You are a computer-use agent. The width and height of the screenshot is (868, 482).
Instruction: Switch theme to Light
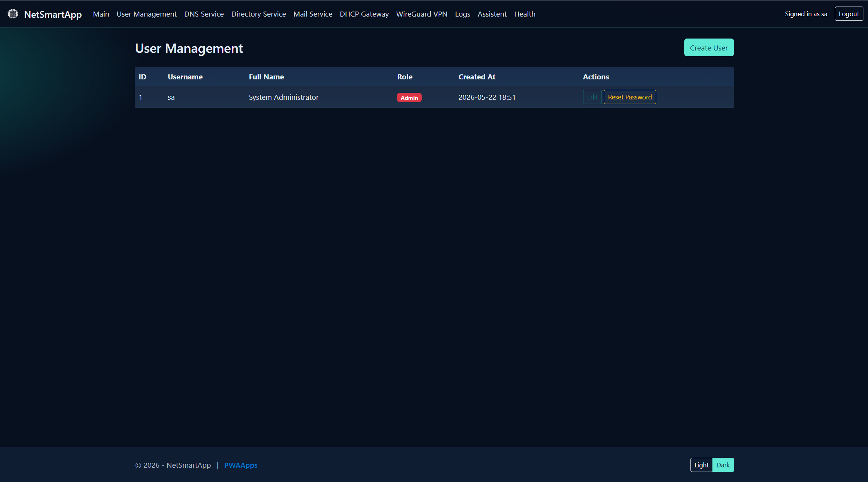click(x=701, y=465)
